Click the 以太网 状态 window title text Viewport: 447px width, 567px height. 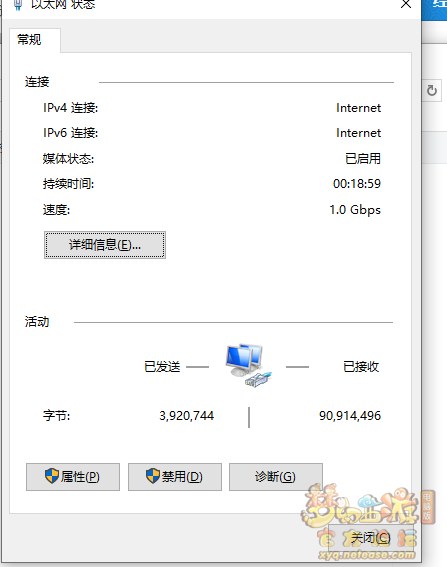pyautogui.click(x=63, y=5)
